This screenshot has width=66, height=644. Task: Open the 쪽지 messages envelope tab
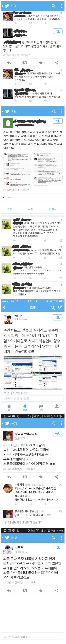pos(41,407)
